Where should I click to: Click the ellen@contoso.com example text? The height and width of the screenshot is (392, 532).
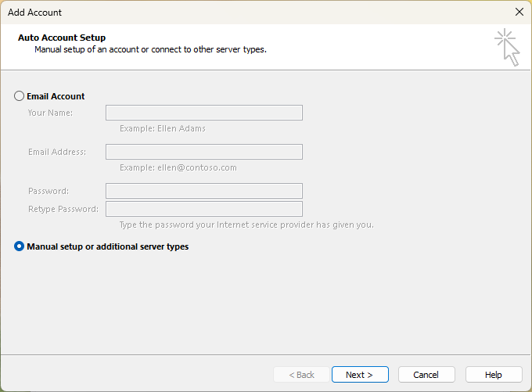178,167
